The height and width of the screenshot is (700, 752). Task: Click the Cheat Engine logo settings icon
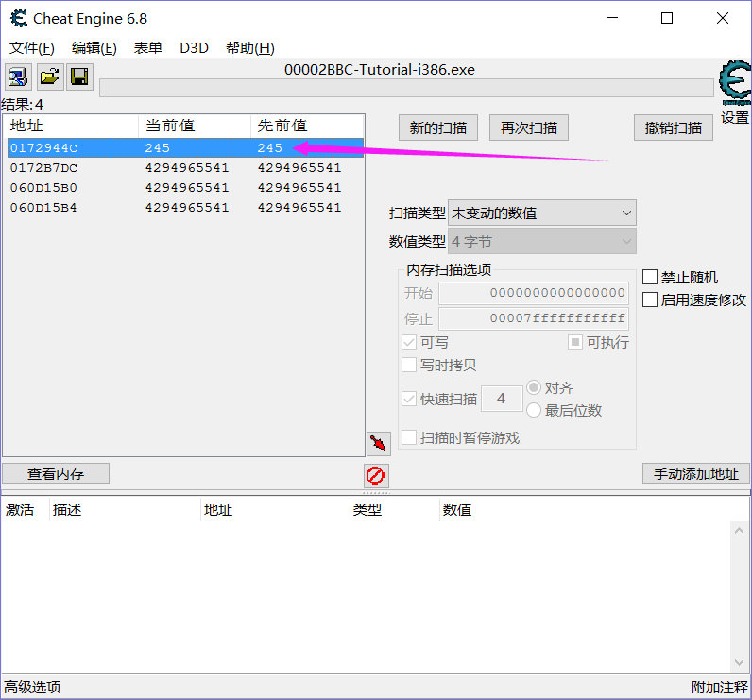click(x=735, y=82)
